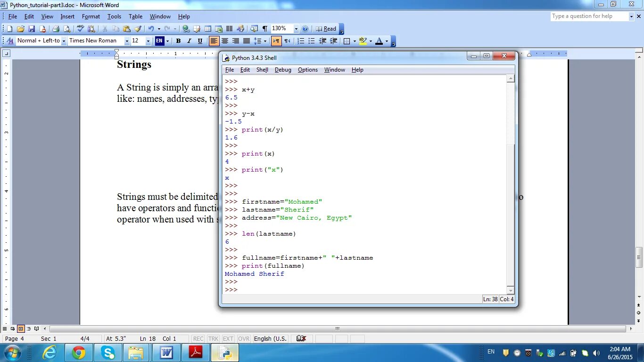The image size is (644, 362).
Task: Open the Drawing toolbar icon
Action: pyautogui.click(x=240, y=29)
